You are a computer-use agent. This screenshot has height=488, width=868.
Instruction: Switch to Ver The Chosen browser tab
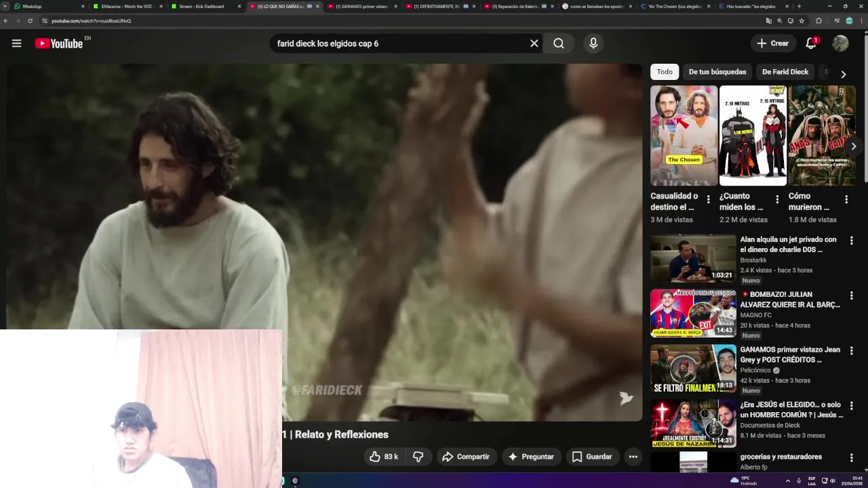(x=675, y=6)
